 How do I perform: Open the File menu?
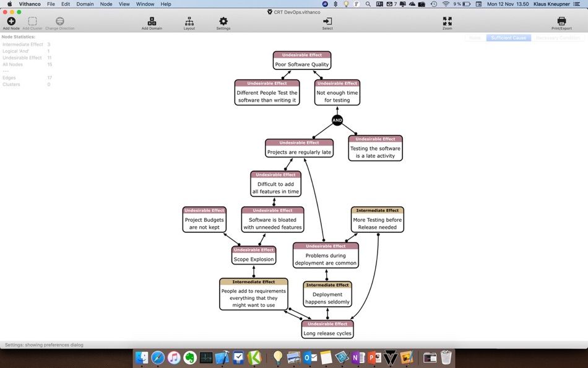point(51,4)
